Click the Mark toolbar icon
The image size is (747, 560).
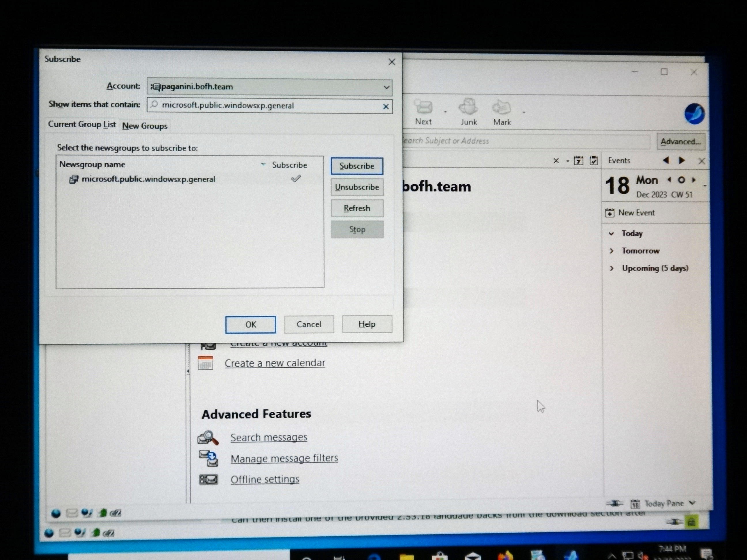[502, 107]
